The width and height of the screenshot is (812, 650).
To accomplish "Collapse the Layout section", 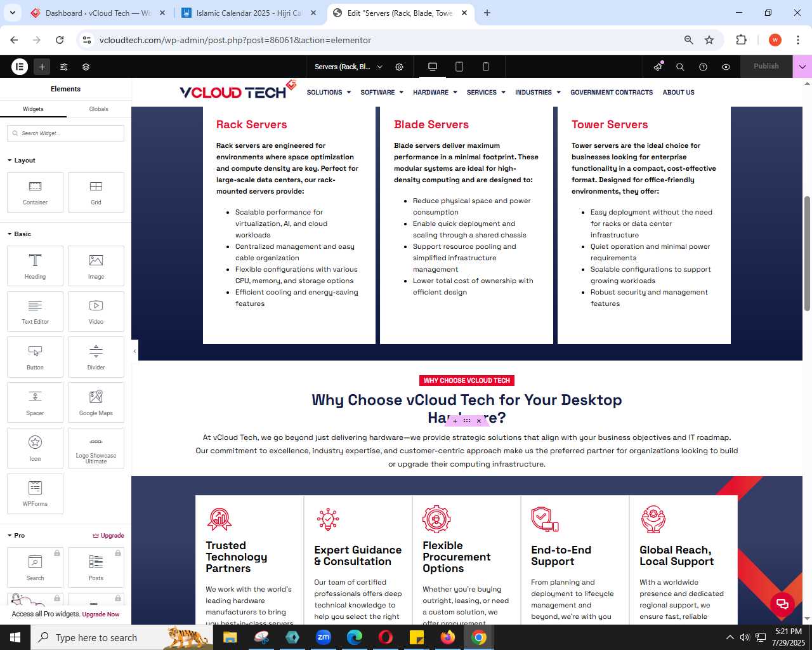I will pyautogui.click(x=22, y=161).
